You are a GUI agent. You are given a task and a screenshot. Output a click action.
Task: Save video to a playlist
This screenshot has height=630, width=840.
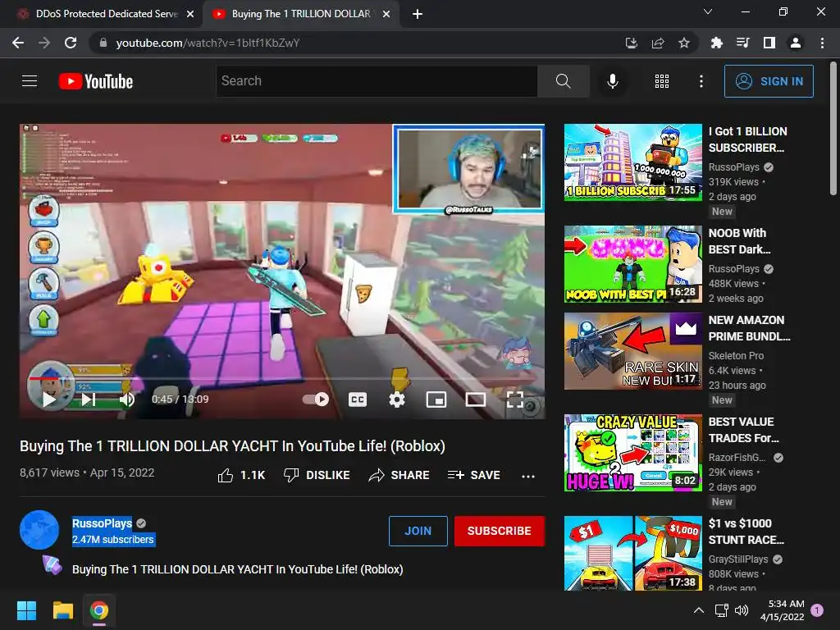coord(473,475)
